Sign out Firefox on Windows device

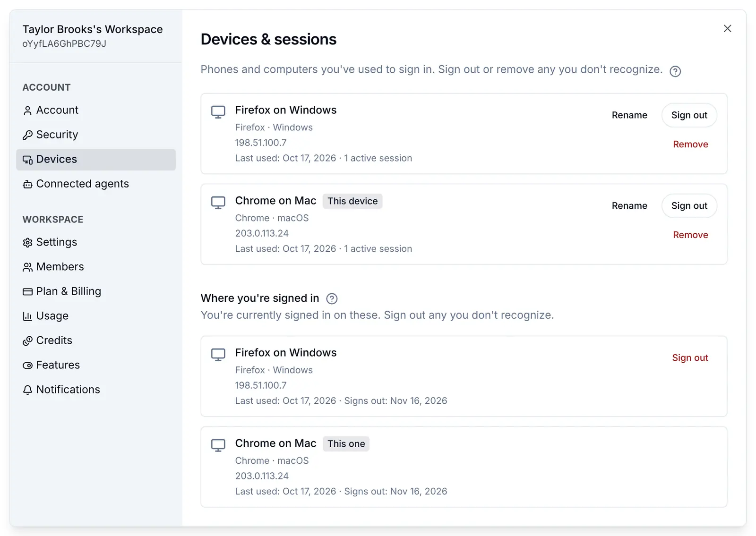click(689, 115)
